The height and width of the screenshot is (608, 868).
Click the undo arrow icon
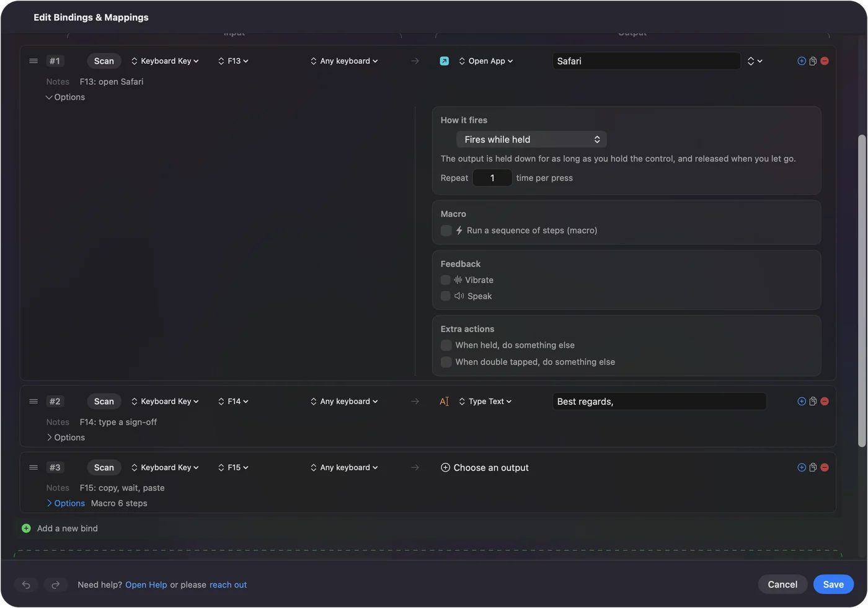coord(26,584)
